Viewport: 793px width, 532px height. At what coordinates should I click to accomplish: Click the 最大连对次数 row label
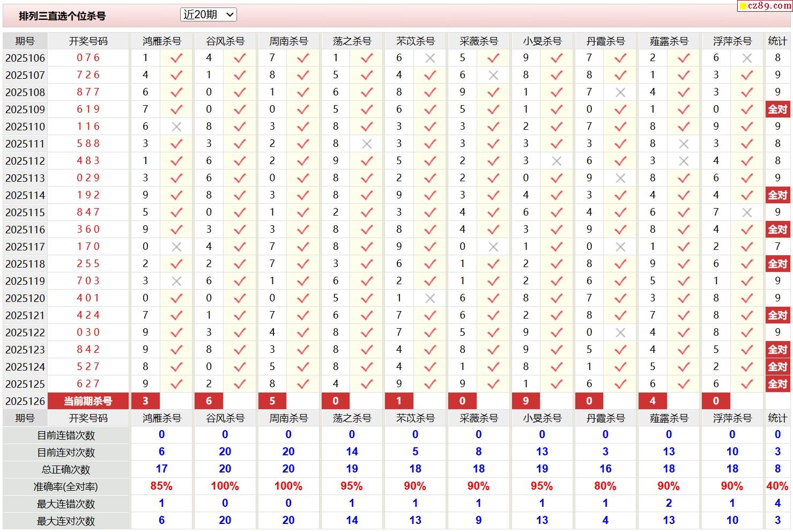[66, 521]
